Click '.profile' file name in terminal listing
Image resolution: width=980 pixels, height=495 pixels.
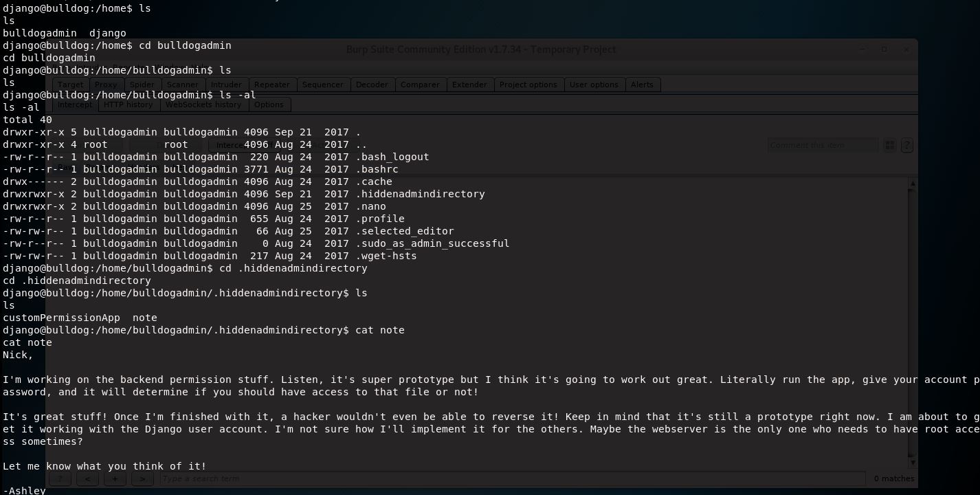click(x=380, y=219)
